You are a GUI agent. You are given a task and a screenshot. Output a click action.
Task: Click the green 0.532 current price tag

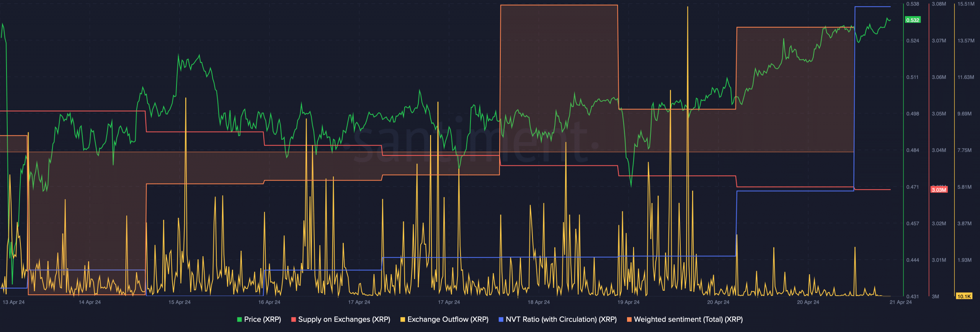click(x=913, y=20)
